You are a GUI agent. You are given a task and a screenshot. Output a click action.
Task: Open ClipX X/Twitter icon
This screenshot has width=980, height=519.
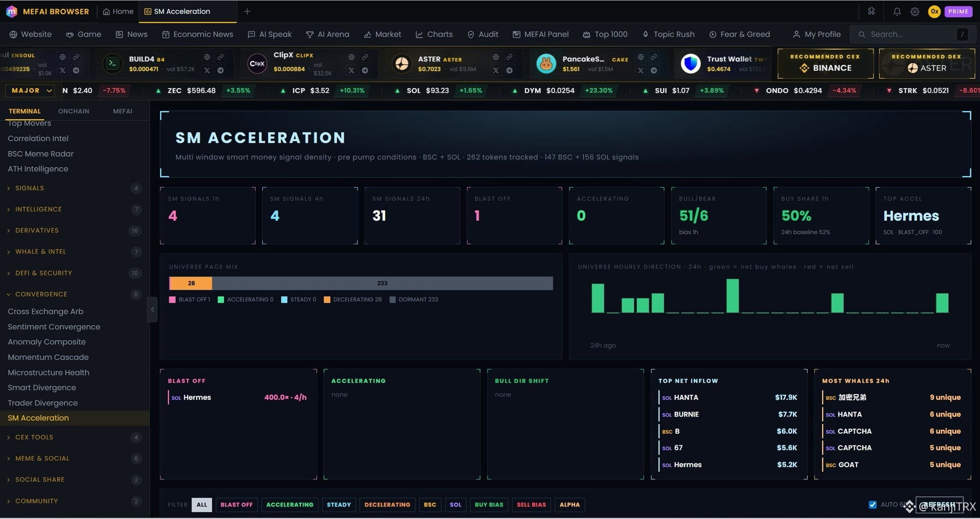click(351, 70)
